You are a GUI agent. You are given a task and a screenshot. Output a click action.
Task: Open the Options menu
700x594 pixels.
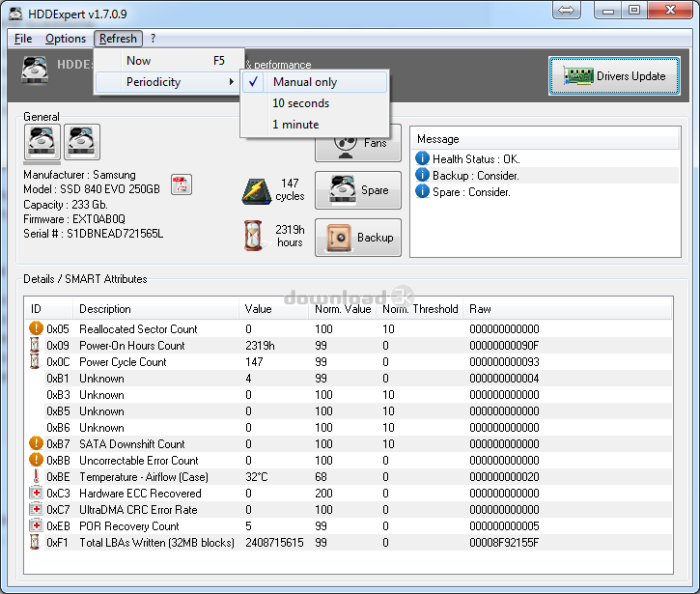pos(66,39)
